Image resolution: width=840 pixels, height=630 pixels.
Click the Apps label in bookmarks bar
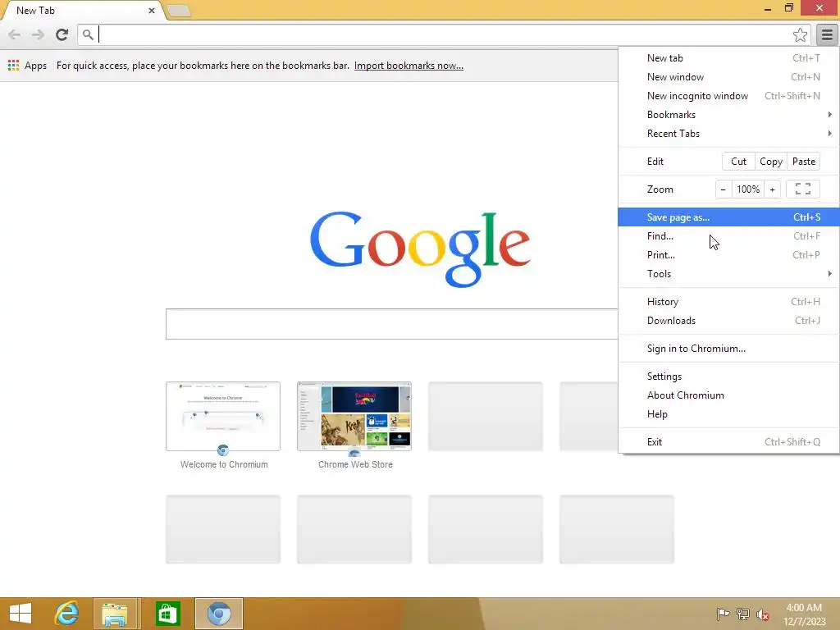(35, 66)
